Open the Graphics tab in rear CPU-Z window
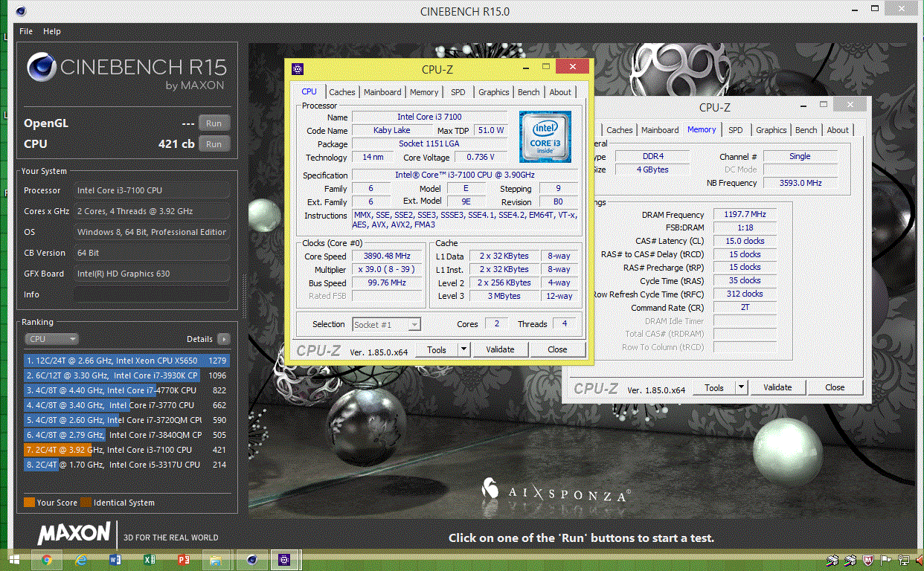This screenshot has width=924, height=571. pyautogui.click(x=771, y=130)
